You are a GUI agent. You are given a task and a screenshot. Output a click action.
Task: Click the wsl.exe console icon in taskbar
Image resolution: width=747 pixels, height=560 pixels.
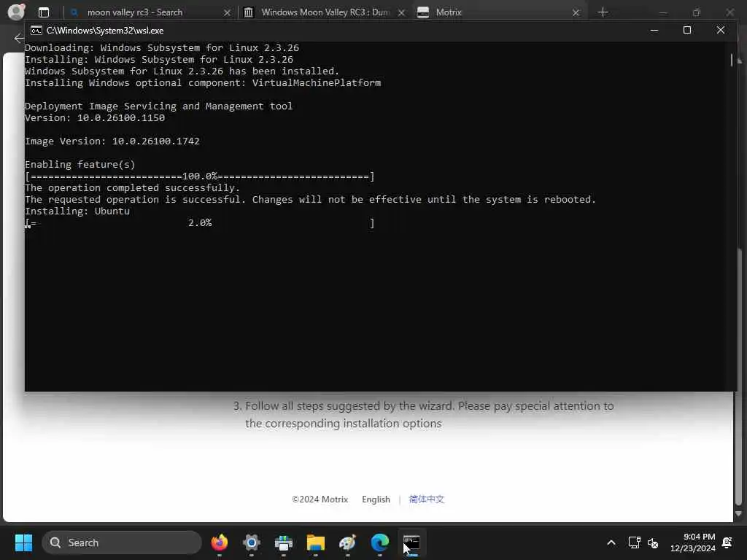411,542
